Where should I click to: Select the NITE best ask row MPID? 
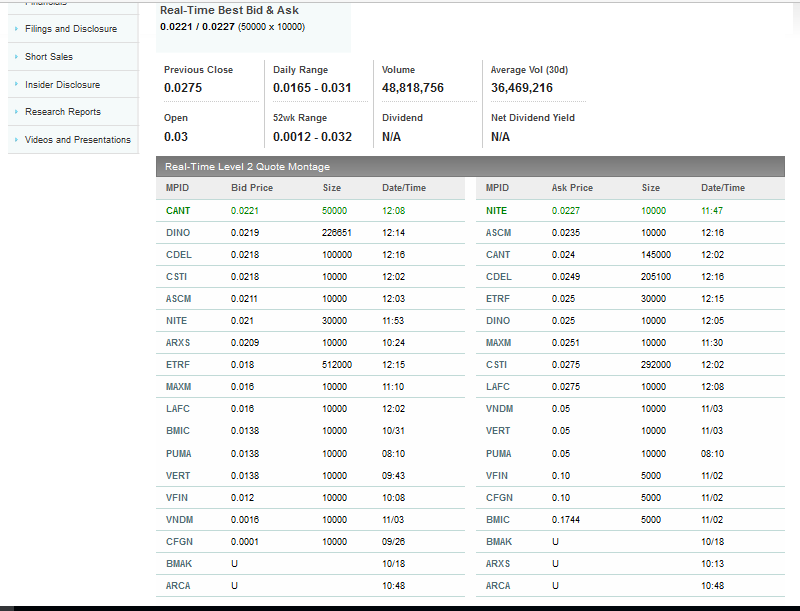[x=497, y=211]
